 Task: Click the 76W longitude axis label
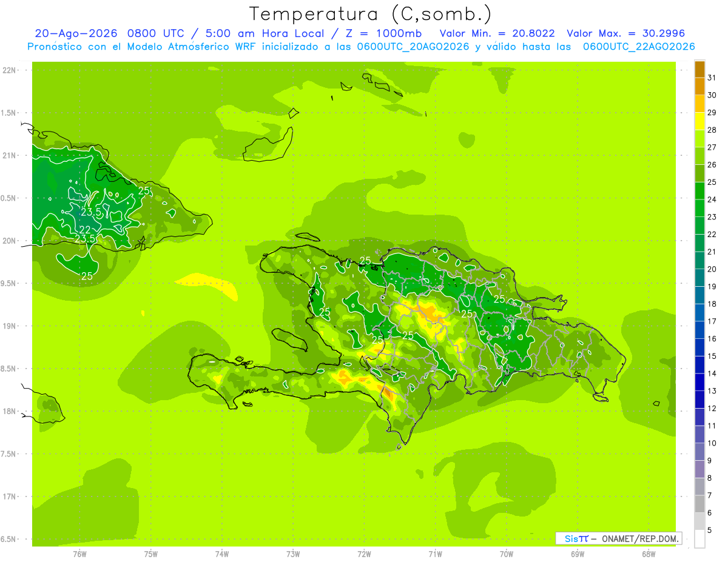(79, 554)
